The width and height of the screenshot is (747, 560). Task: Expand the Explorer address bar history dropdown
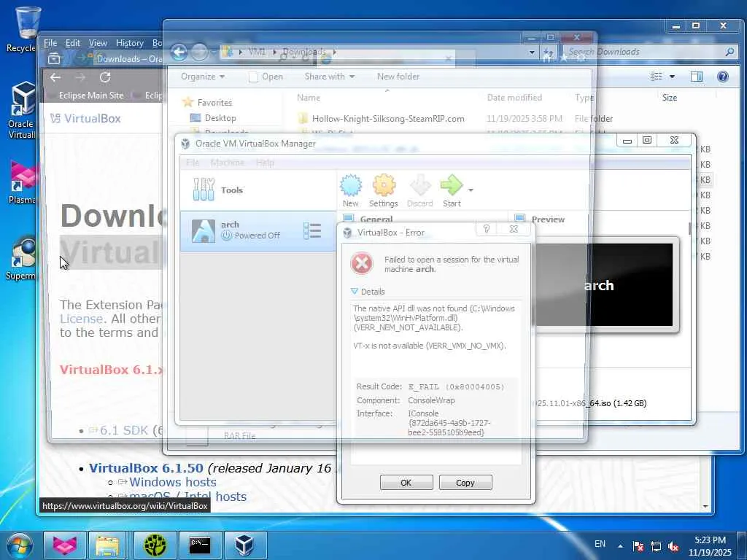(532, 52)
